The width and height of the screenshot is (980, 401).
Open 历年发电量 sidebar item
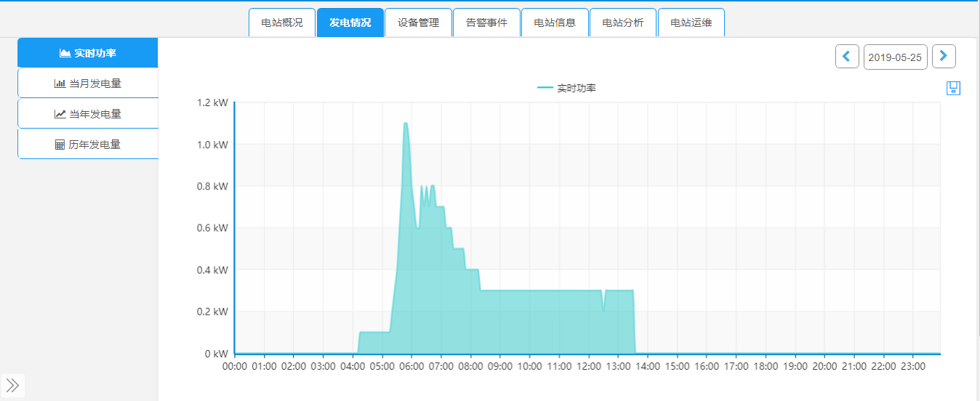pos(88,145)
